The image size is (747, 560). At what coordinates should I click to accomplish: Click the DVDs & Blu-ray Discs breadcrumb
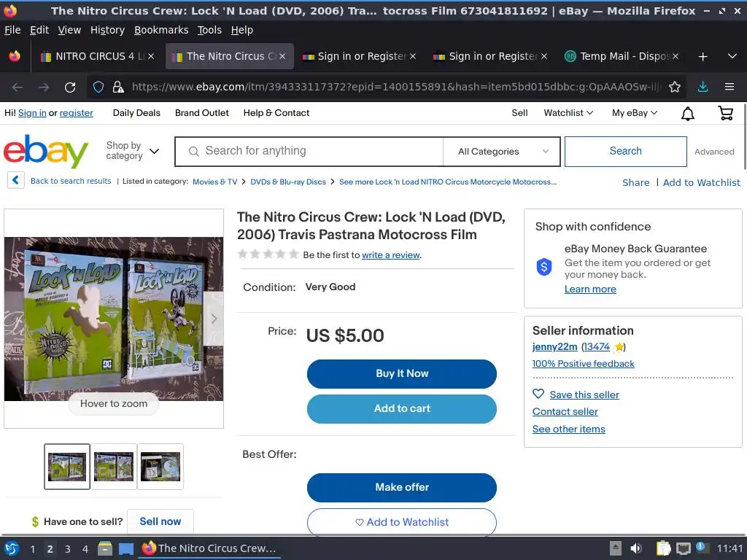pyautogui.click(x=288, y=182)
